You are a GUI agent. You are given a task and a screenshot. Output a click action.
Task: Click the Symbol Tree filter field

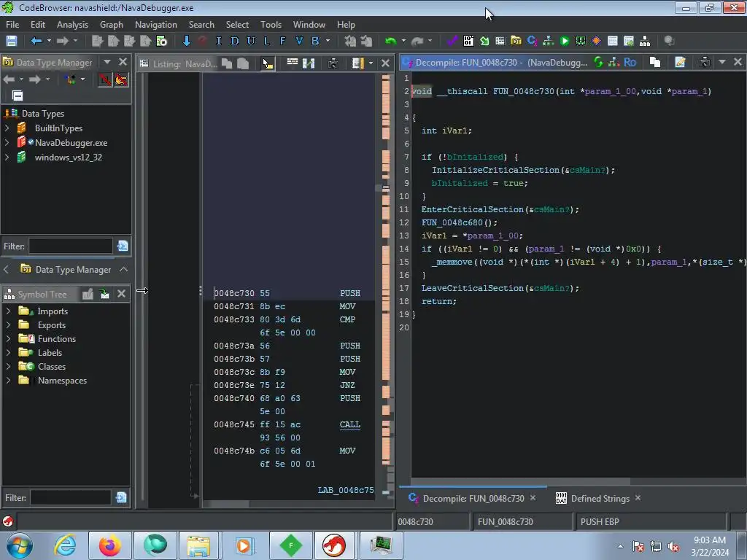tap(71, 497)
